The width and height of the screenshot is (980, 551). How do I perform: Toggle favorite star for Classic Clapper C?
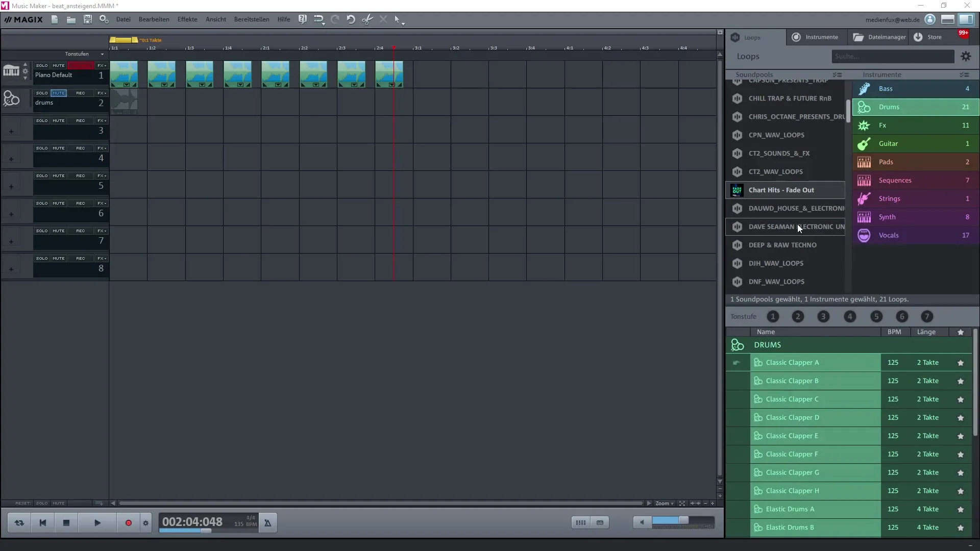(x=961, y=399)
